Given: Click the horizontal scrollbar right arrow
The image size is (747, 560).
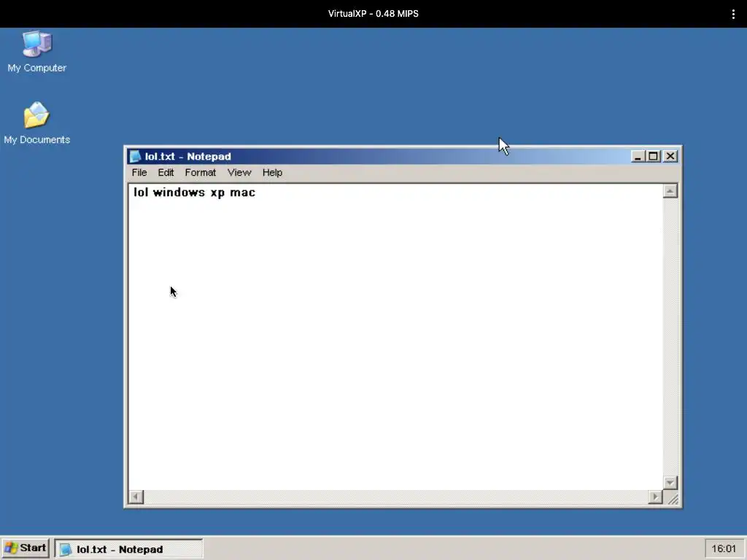Looking at the screenshot, I should [656, 497].
